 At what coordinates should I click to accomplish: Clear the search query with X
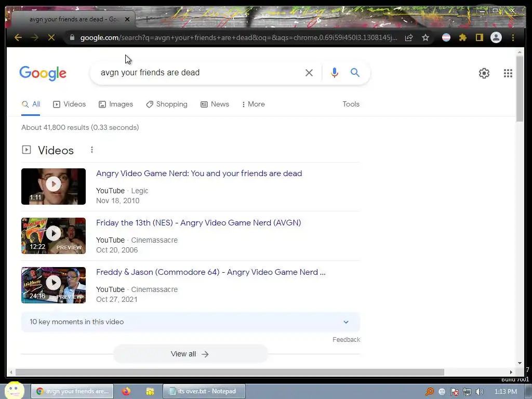pyautogui.click(x=309, y=73)
